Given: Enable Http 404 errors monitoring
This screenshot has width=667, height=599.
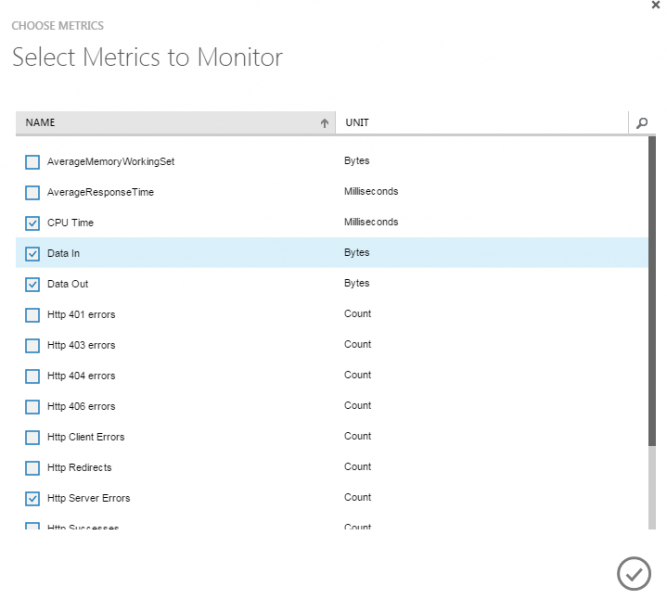Looking at the screenshot, I should 32,376.
